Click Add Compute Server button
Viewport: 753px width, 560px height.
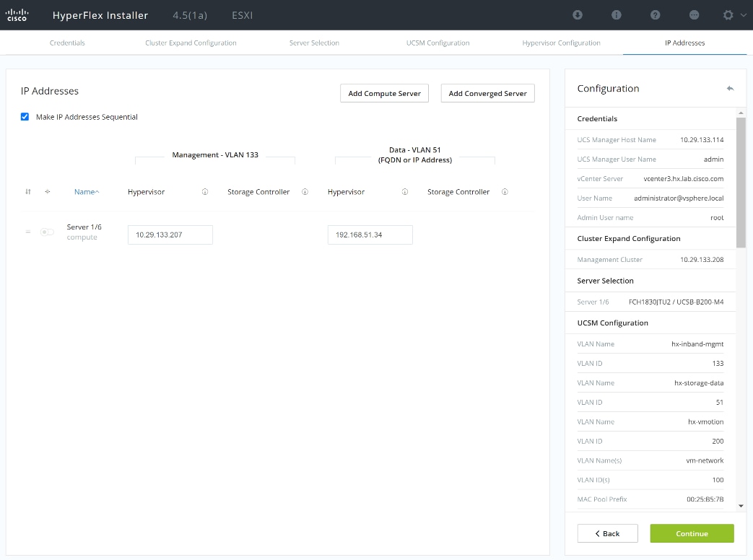(x=384, y=93)
